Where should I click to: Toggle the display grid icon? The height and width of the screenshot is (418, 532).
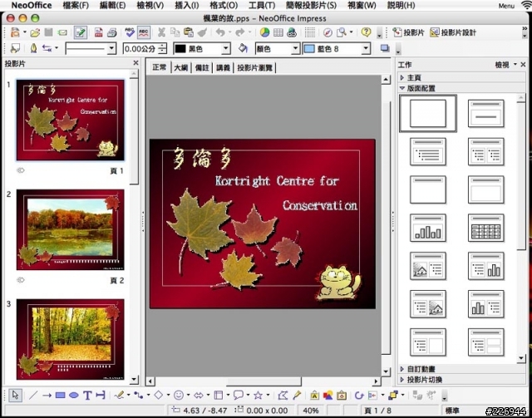309,32
